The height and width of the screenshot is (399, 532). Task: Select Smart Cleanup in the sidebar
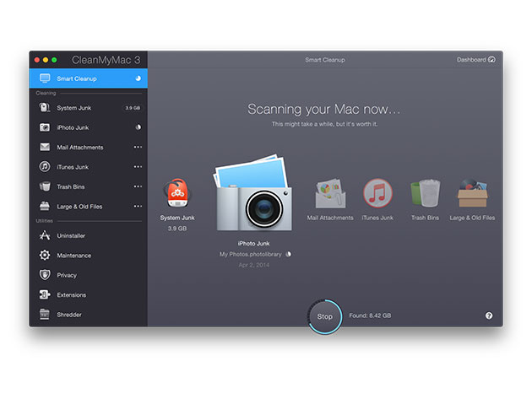pyautogui.click(x=88, y=78)
